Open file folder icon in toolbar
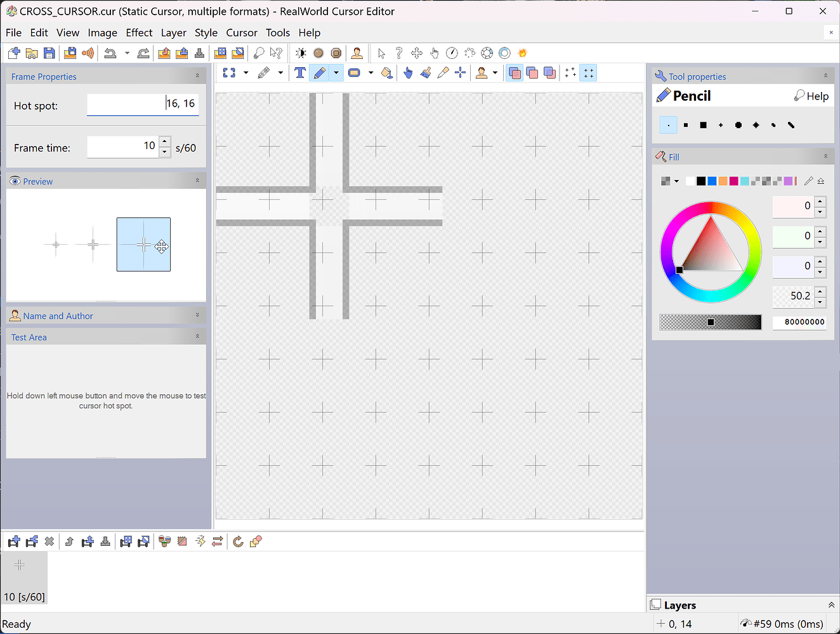Image resolution: width=840 pixels, height=634 pixels. click(x=32, y=53)
